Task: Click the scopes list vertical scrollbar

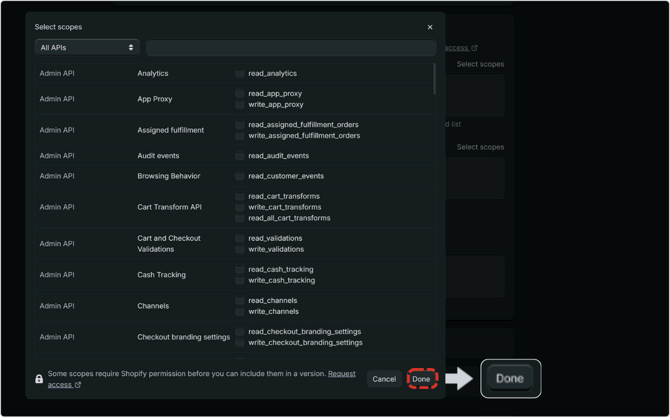Action: pos(434,80)
